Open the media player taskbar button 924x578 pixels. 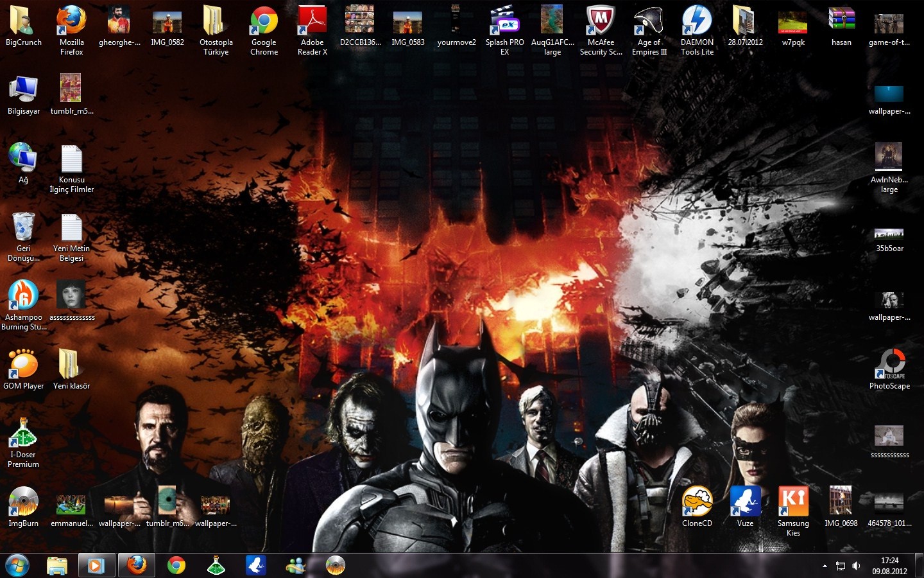(96, 566)
